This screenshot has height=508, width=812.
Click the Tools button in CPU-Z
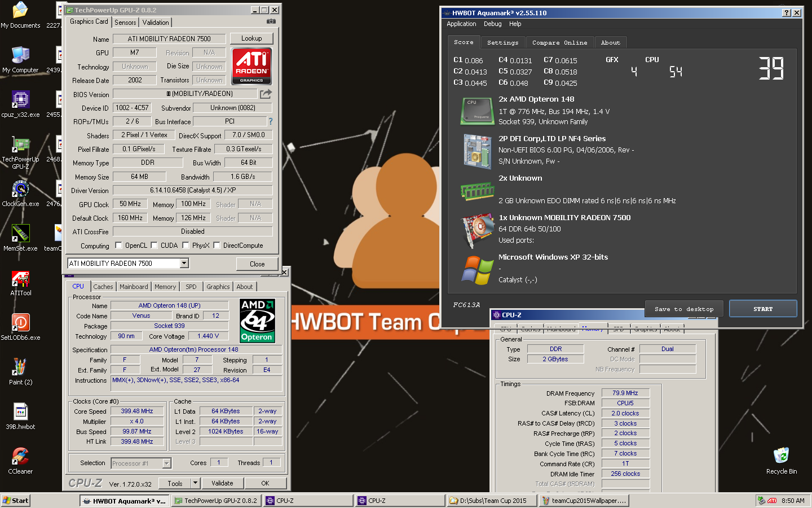[x=175, y=483]
